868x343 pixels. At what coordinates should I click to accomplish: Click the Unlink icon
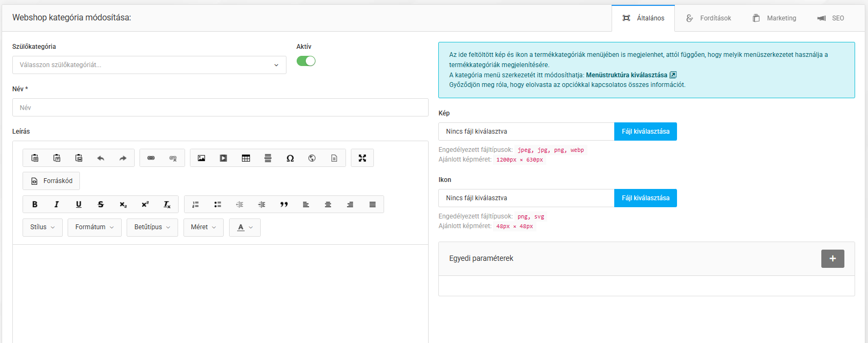point(173,158)
